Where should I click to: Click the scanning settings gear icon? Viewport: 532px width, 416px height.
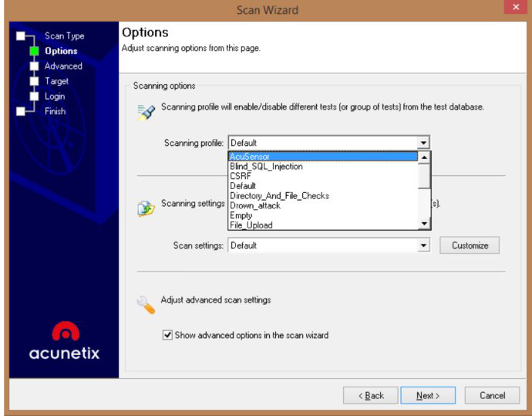coord(146,208)
